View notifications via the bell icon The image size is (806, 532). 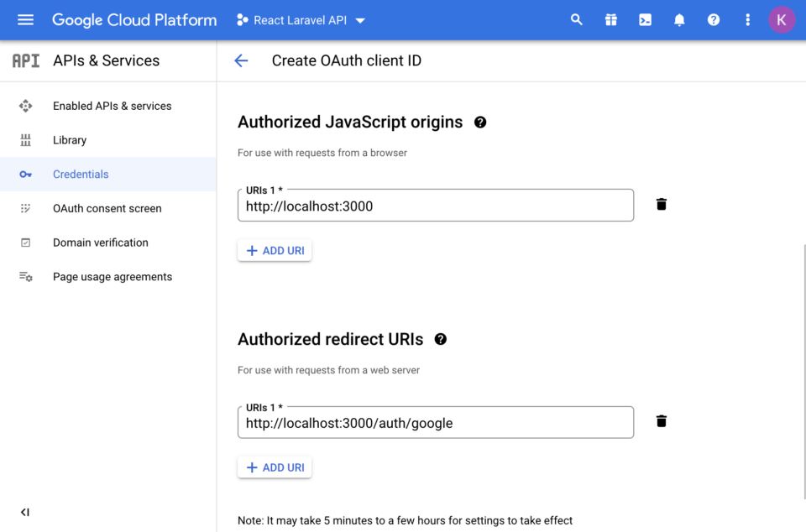(x=679, y=19)
